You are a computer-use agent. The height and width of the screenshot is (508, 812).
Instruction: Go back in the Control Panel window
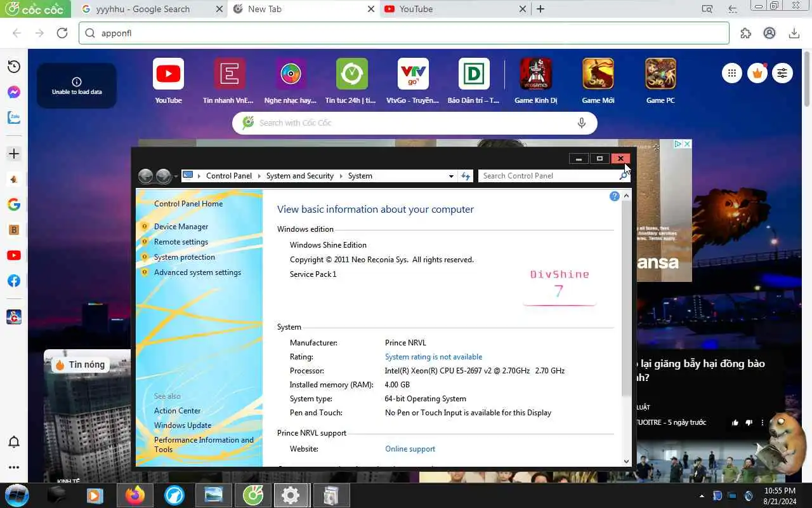(x=145, y=176)
